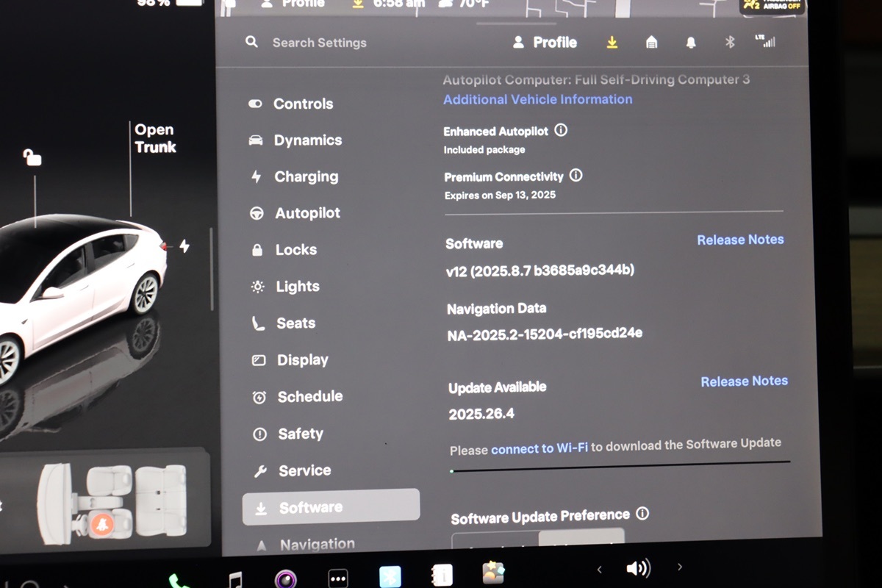Image resolution: width=882 pixels, height=588 pixels.
Task: Open the Music note app in dock
Action: coord(235,581)
